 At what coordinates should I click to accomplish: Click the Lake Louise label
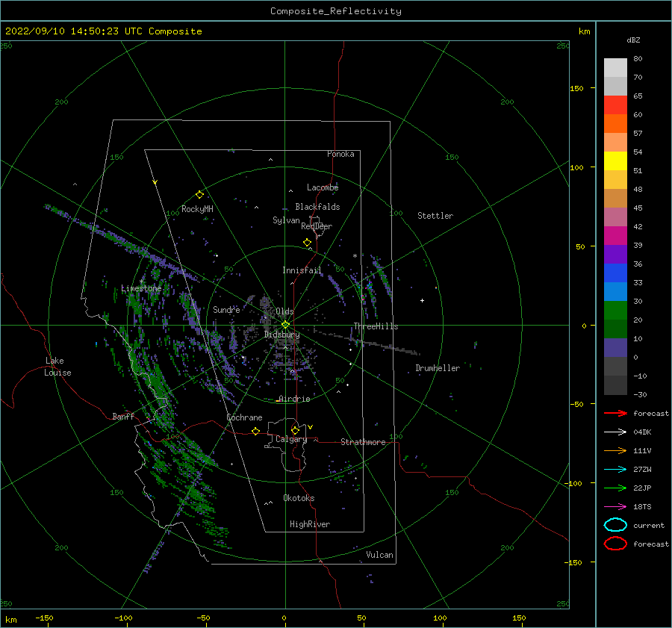57,367
